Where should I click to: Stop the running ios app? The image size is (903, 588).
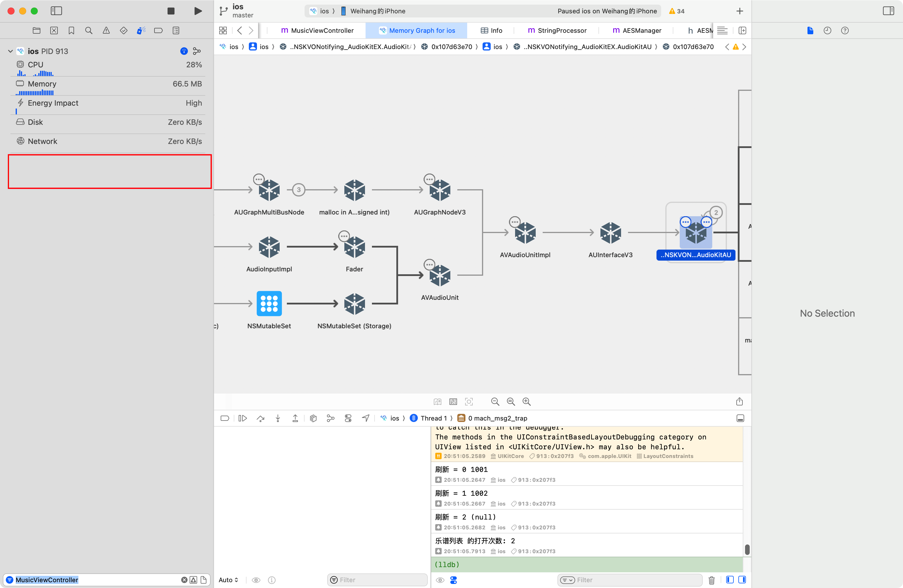tap(171, 11)
